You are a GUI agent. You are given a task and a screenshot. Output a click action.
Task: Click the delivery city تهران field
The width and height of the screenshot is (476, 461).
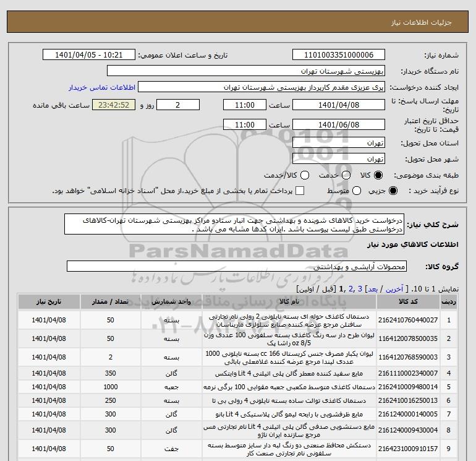point(339,158)
